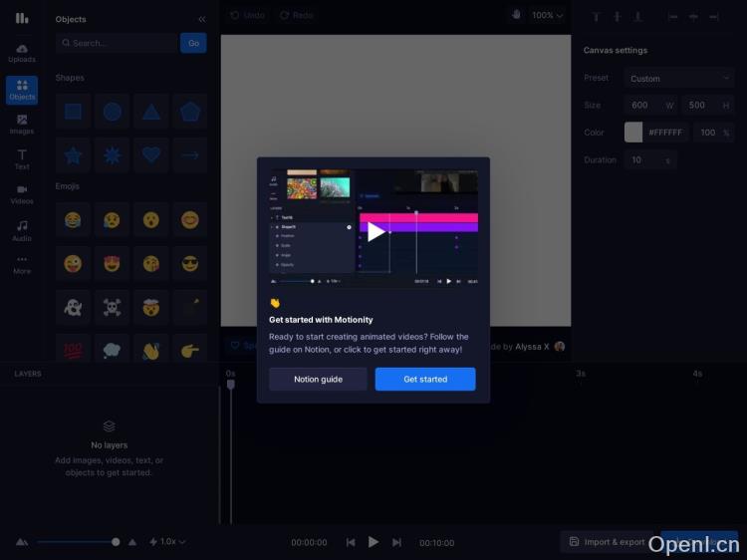
Task: Switch to the Videos sidebar panel
Action: tap(22, 194)
